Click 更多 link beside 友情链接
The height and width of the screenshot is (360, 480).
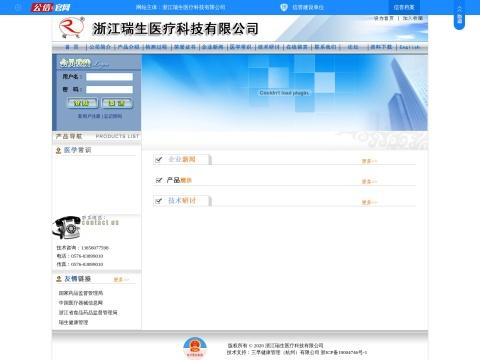(x=121, y=280)
